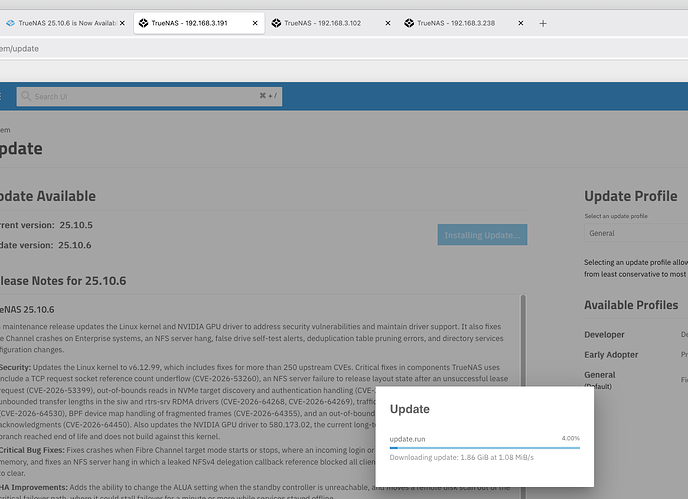The width and height of the screenshot is (688, 499).
Task: Open a new browser tab with plus icon
Action: point(543,24)
